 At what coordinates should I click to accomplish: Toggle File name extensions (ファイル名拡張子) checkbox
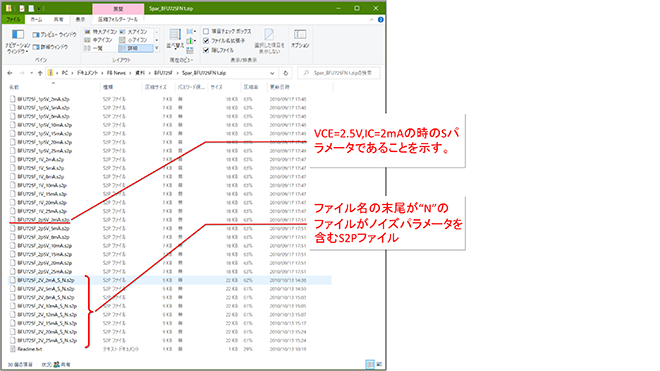pyautogui.click(x=224, y=40)
